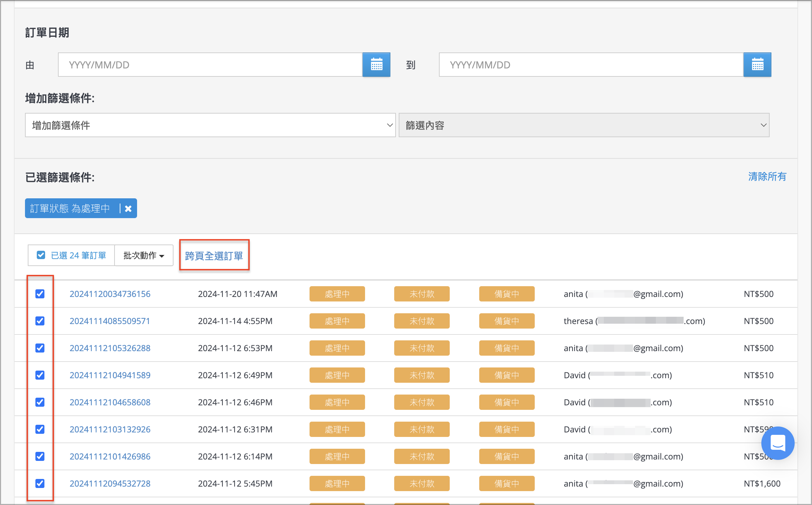
Task: Click 清除所有 to clear all filters
Action: [x=767, y=176]
